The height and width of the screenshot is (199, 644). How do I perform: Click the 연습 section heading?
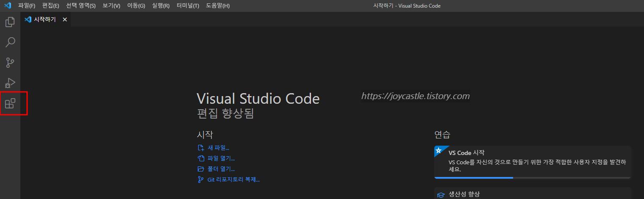click(x=442, y=135)
